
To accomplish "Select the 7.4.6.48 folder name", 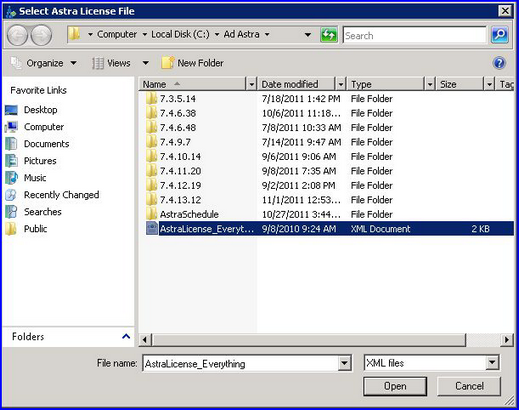I will [x=178, y=127].
